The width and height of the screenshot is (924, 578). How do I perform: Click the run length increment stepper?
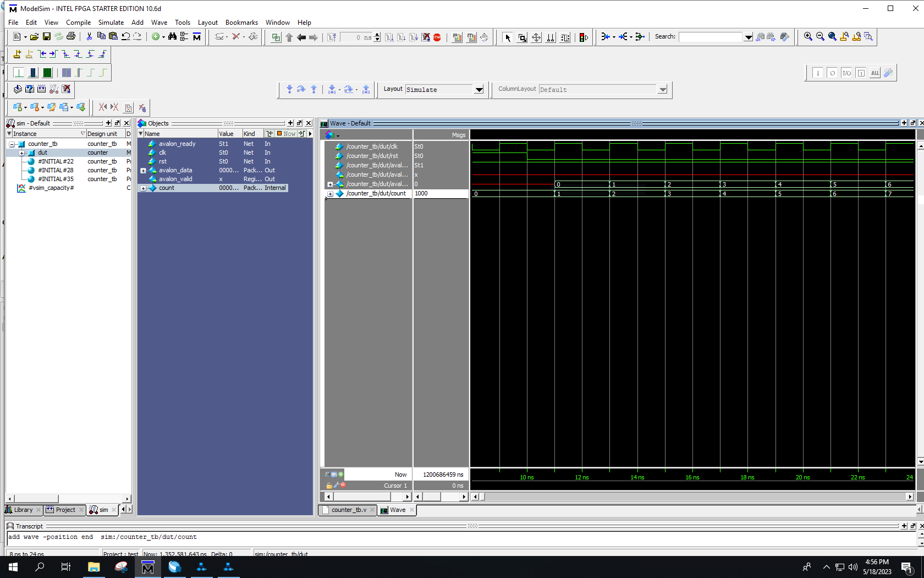pos(377,35)
